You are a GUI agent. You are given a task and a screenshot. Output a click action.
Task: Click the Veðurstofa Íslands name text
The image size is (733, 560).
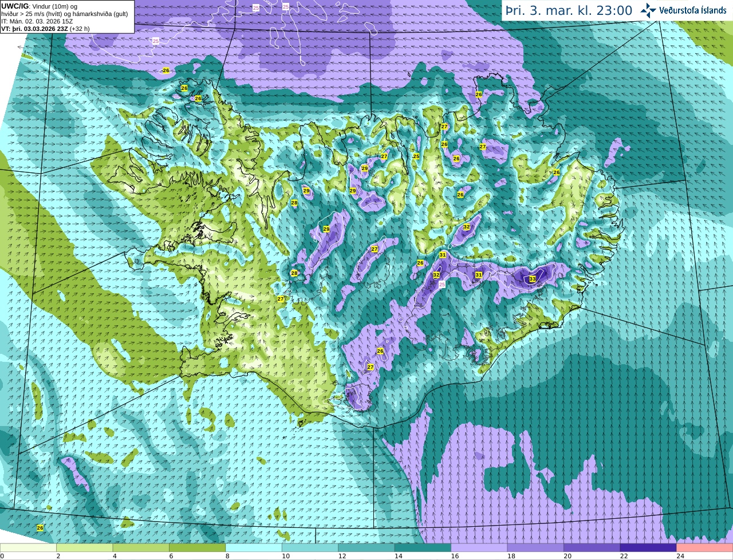pyautogui.click(x=693, y=10)
